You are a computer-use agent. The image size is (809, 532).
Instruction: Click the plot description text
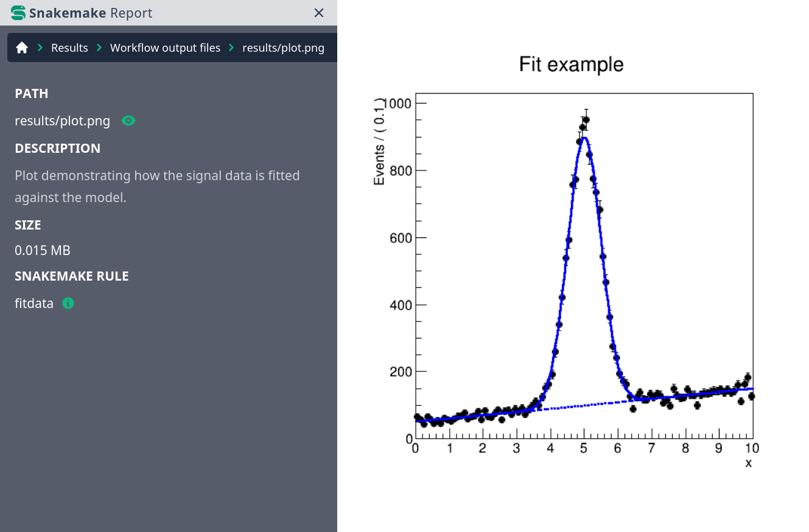157,186
